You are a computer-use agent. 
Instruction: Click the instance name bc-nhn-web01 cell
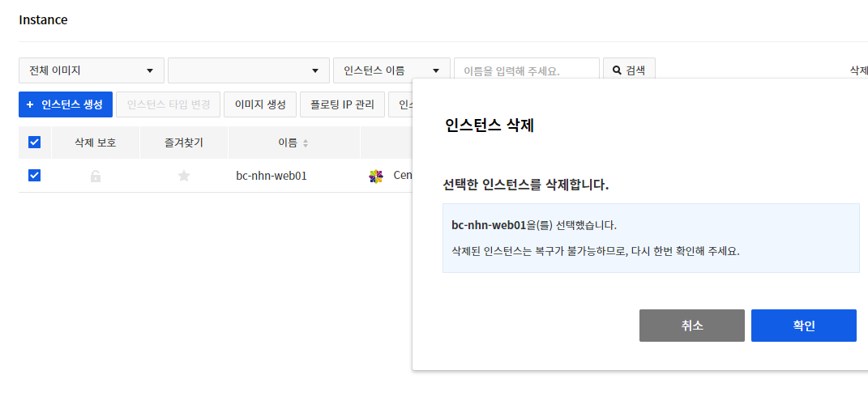[x=272, y=176]
